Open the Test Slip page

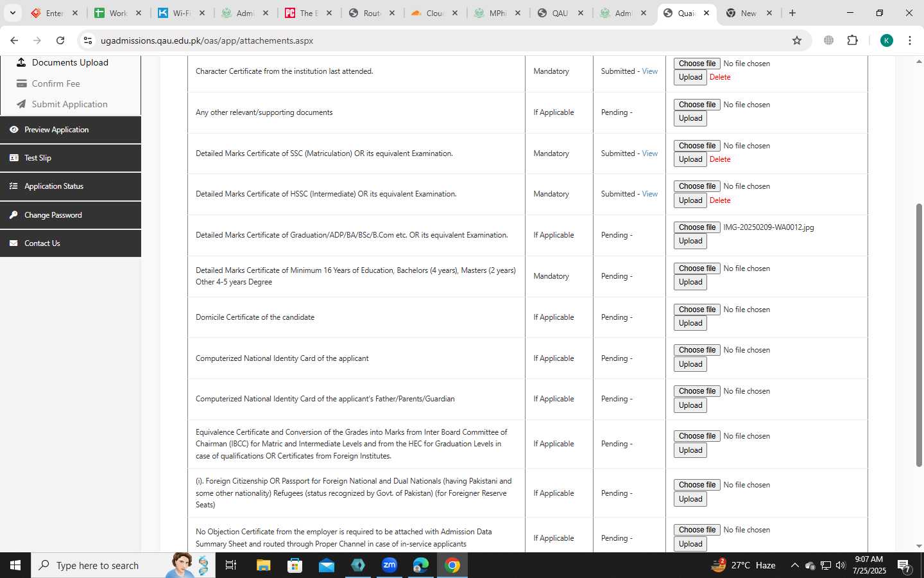pos(71,158)
